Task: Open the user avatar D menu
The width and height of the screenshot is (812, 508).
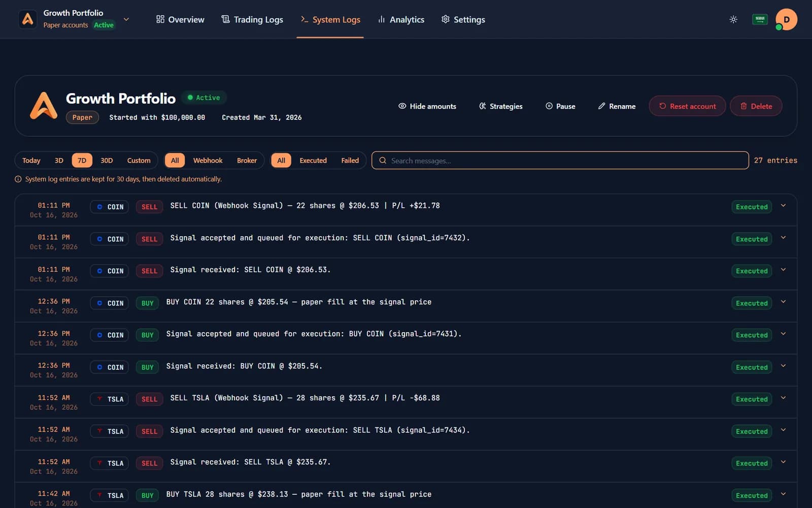Action: 786,19
